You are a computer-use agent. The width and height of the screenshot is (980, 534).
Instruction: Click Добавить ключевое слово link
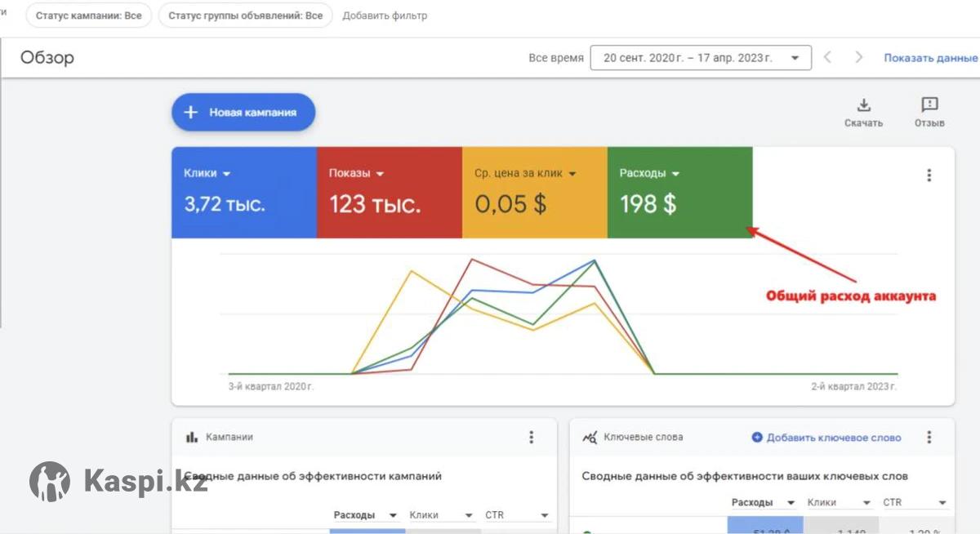click(x=834, y=438)
